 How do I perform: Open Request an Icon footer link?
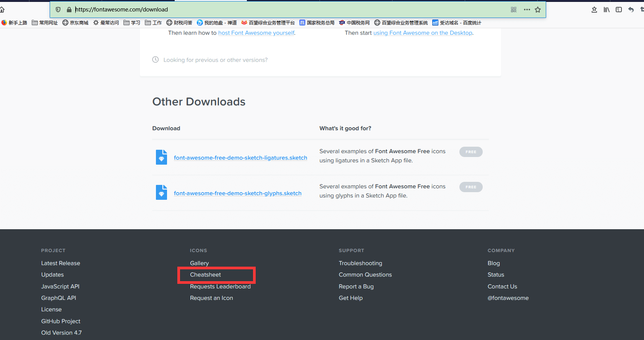[211, 298]
